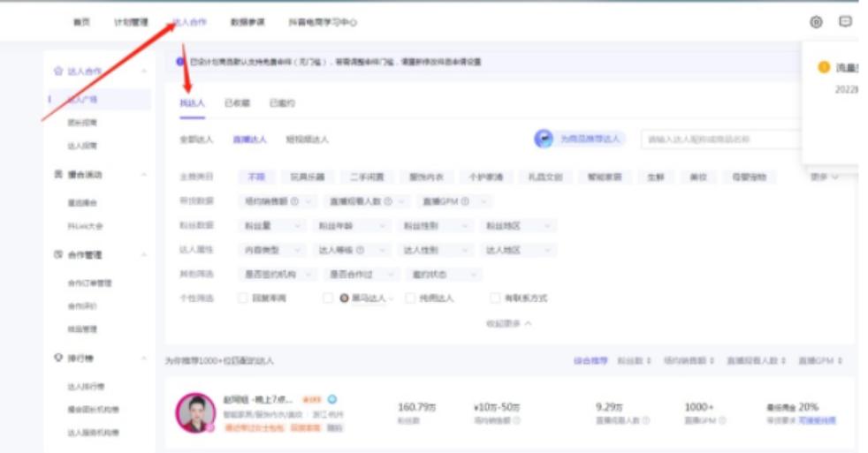Go to 首页 in top navigation
Image resolution: width=868 pixels, height=453 pixels.
[x=81, y=22]
